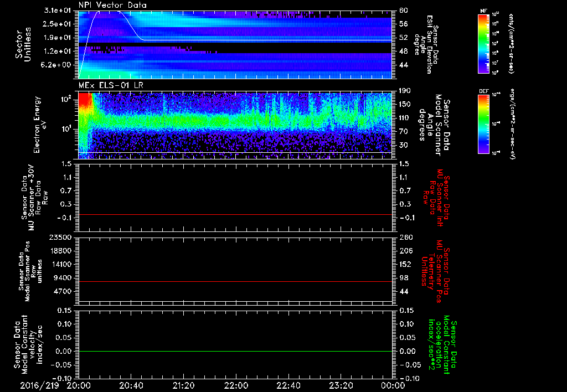567x392 pixels.
Task: Click the "20:40" time tick label
Action: pyautogui.click(x=131, y=385)
